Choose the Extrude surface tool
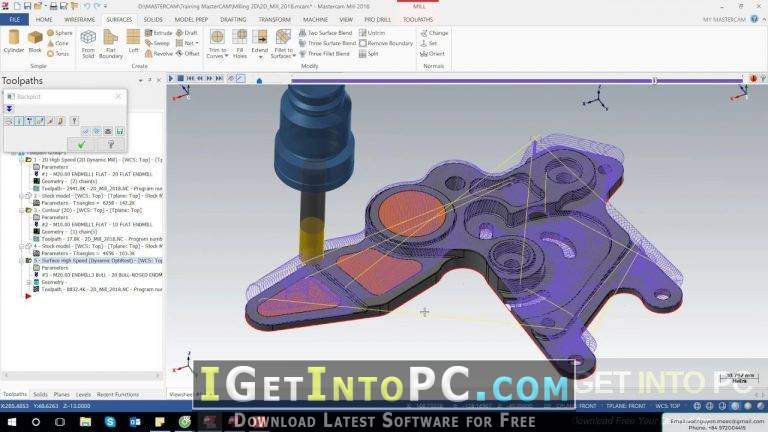Image resolution: width=768 pixels, height=432 pixels. click(158, 33)
